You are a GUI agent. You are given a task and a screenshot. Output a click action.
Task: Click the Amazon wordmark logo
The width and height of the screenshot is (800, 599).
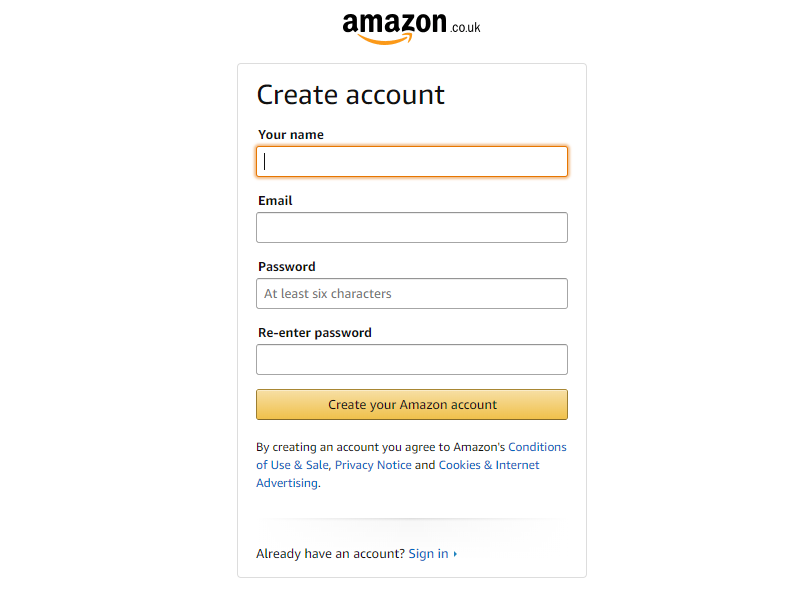click(x=394, y=26)
